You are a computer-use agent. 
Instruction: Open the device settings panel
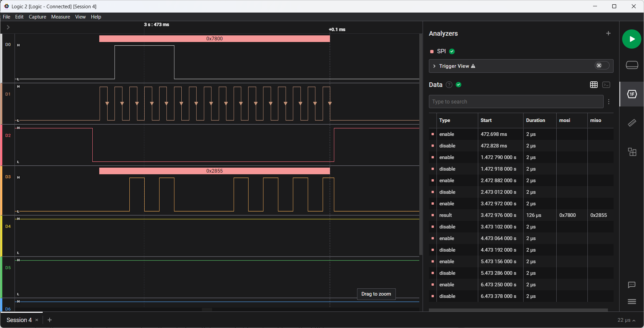click(632, 65)
